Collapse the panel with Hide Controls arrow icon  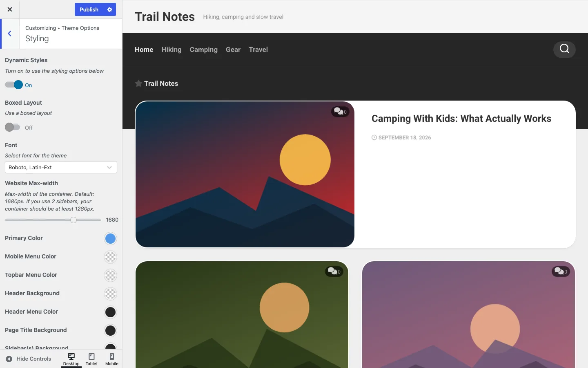pyautogui.click(x=9, y=359)
